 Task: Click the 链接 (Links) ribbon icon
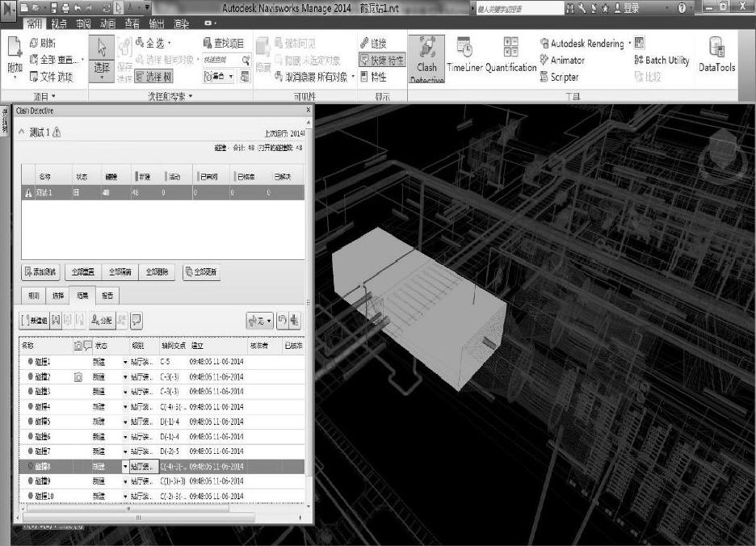point(364,43)
